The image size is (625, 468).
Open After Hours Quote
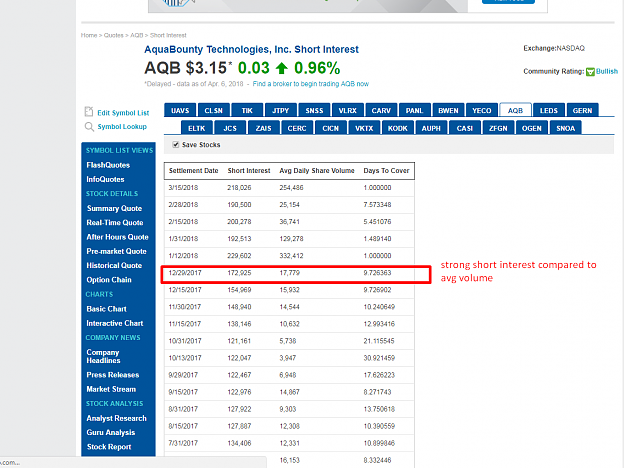tap(117, 237)
